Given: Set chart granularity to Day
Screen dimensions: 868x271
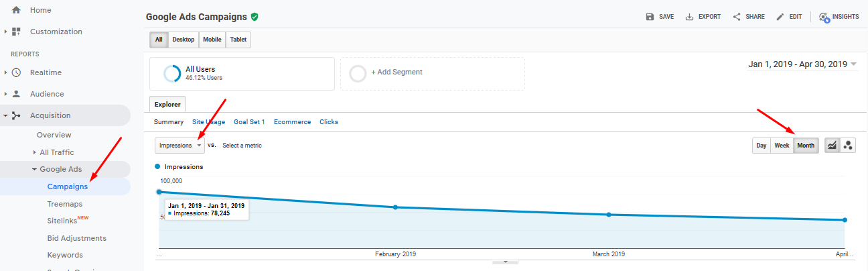Looking at the screenshot, I should coord(762,146).
